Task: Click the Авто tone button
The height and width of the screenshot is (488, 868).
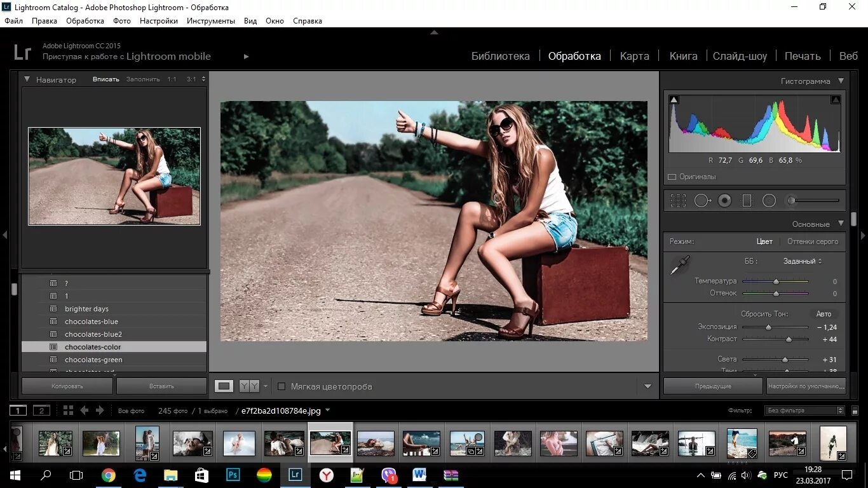Action: (x=824, y=314)
